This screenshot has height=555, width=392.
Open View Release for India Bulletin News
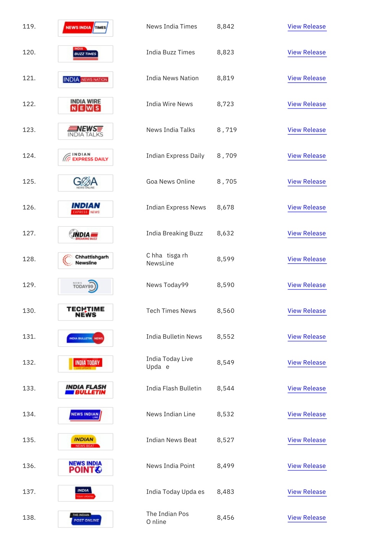click(307, 337)
